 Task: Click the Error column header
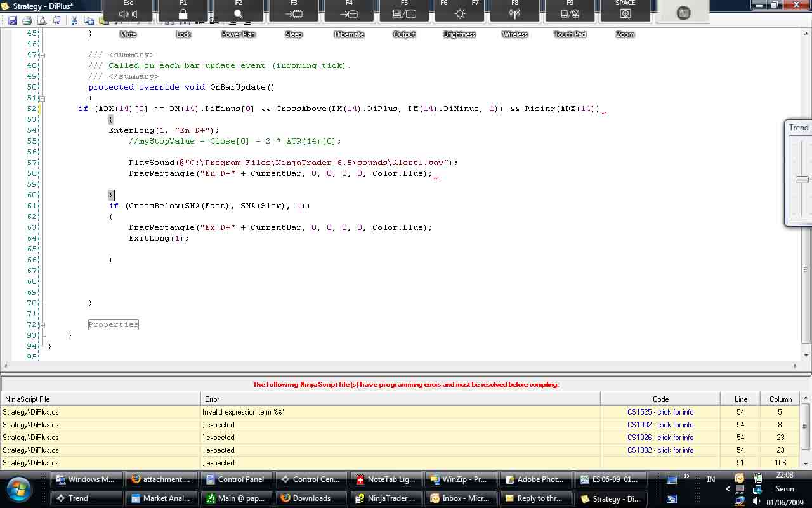(400, 399)
